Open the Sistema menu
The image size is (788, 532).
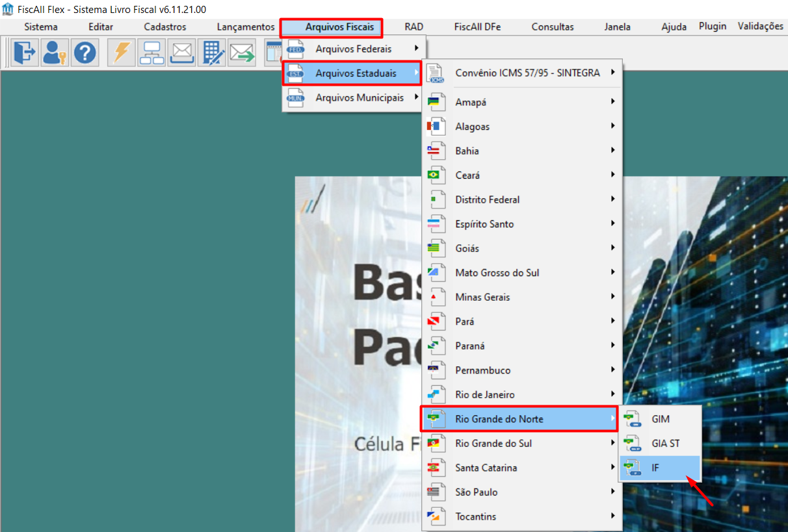pos(41,27)
